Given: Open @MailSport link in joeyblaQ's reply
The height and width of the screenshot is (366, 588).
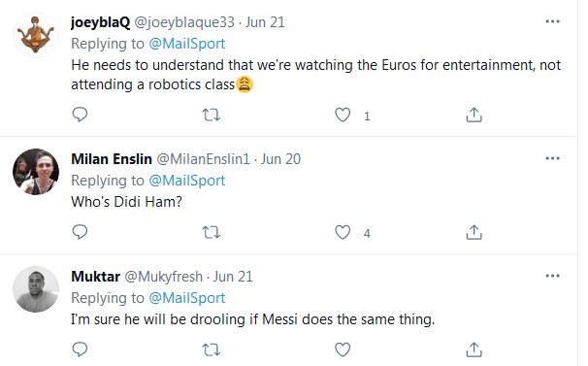Looking at the screenshot, I should [187, 44].
